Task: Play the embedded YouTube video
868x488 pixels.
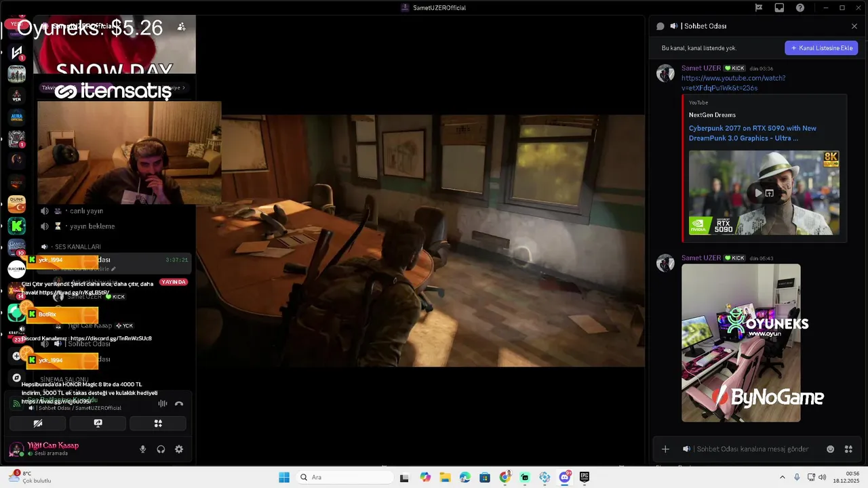Action: point(758,193)
